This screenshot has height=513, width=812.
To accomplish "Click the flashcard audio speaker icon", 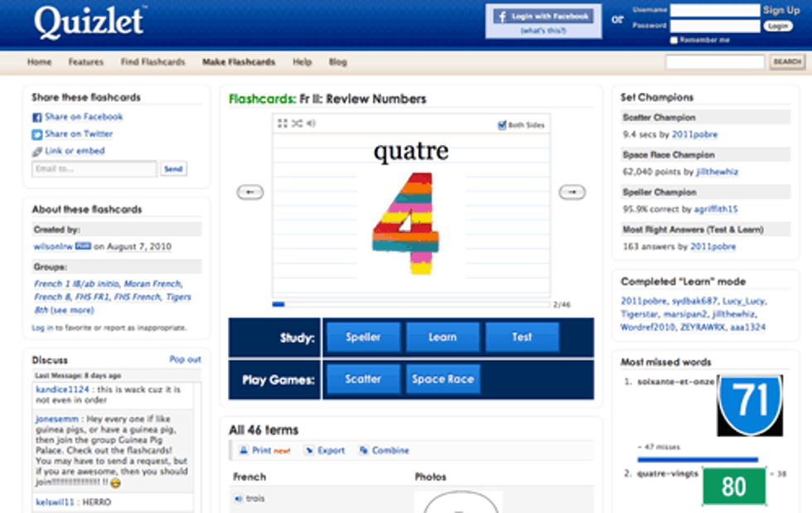I will (310, 123).
